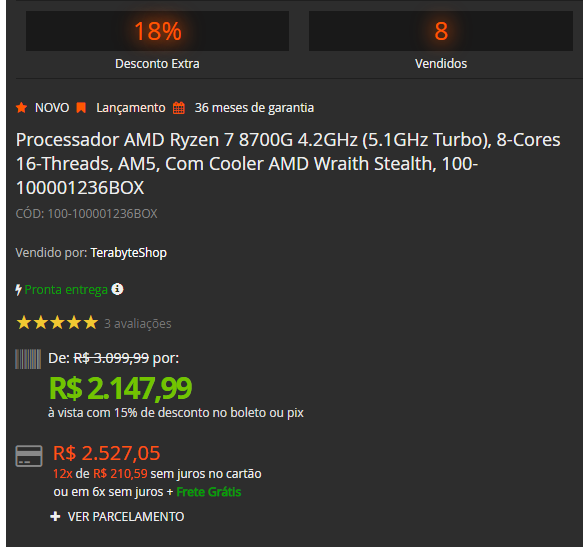Select the CÓD: 100-100001236BOX product code
This screenshot has height=547, width=583.
[87, 214]
